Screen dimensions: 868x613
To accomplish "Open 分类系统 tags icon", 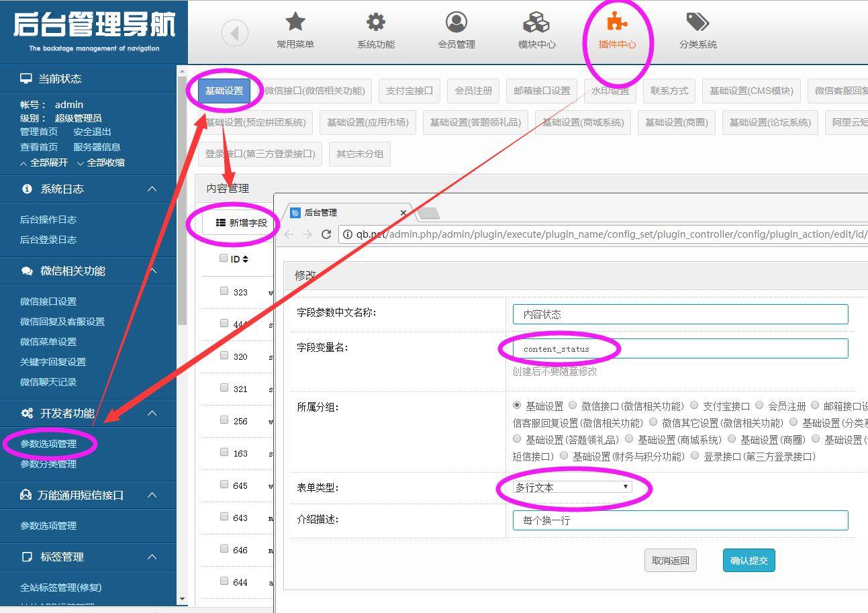I will [x=697, y=23].
